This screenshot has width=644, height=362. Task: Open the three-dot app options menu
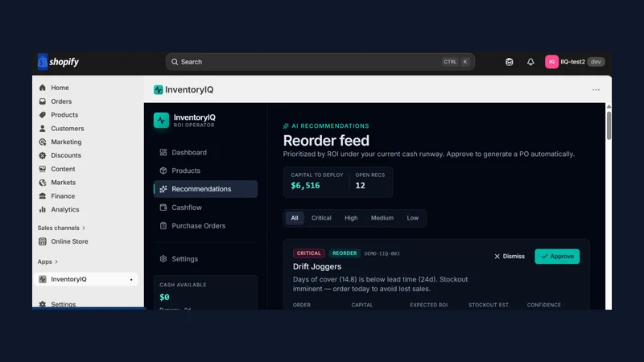point(596,90)
